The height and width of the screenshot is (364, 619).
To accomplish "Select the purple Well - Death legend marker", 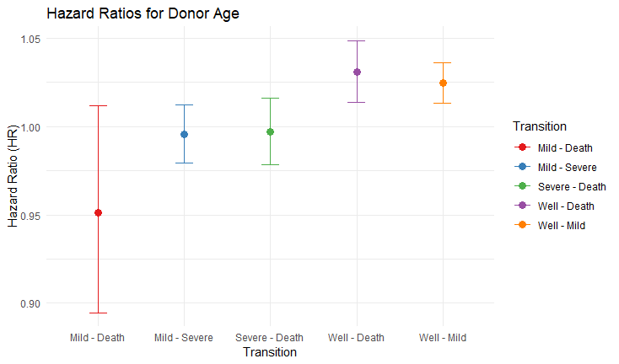I will click(x=520, y=206).
